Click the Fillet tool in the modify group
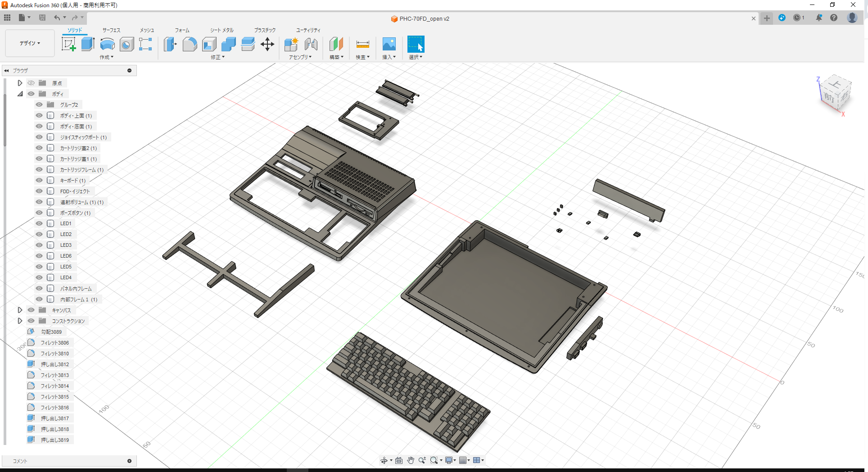 pyautogui.click(x=190, y=44)
